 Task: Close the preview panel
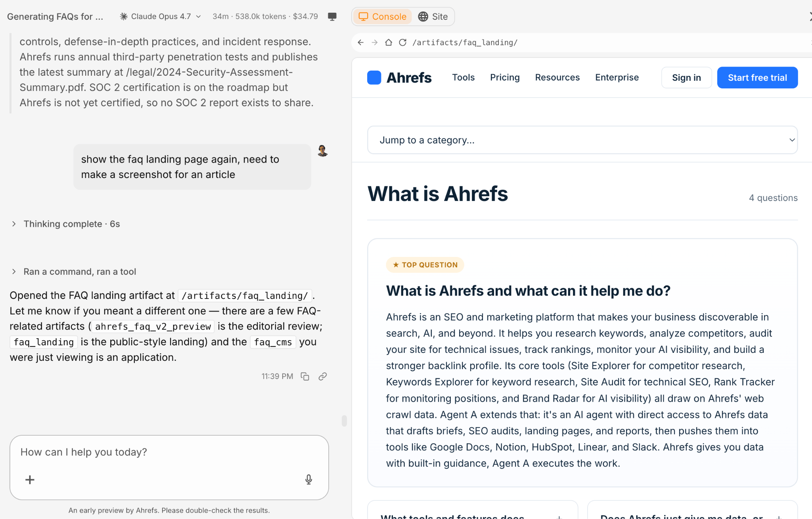coord(810,16)
